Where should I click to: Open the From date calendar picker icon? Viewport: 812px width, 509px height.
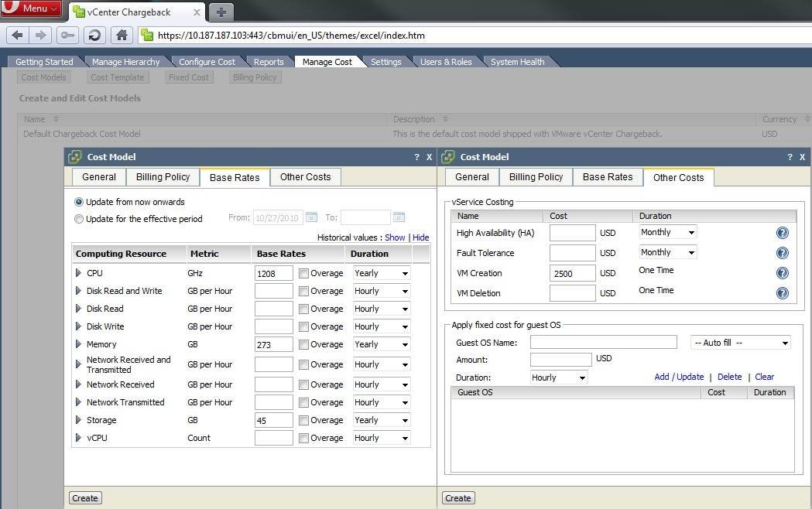click(311, 217)
